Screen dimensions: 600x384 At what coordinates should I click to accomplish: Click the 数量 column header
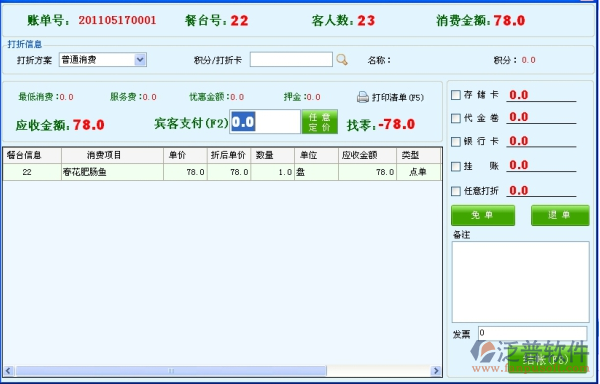coord(272,155)
